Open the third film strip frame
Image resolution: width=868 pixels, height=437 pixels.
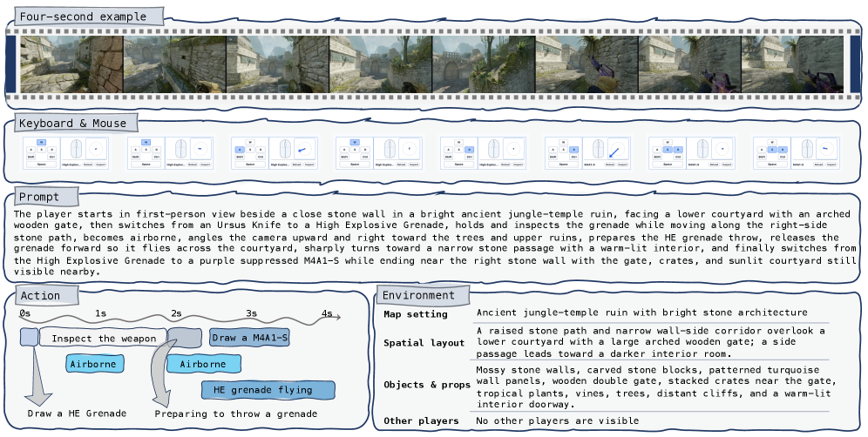[x=278, y=64]
